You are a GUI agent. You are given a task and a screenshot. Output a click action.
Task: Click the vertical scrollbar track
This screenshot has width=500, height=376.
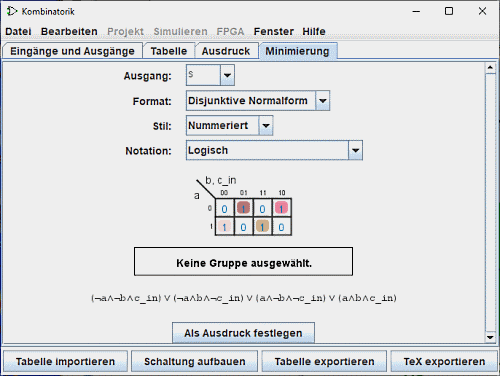pos(490,203)
